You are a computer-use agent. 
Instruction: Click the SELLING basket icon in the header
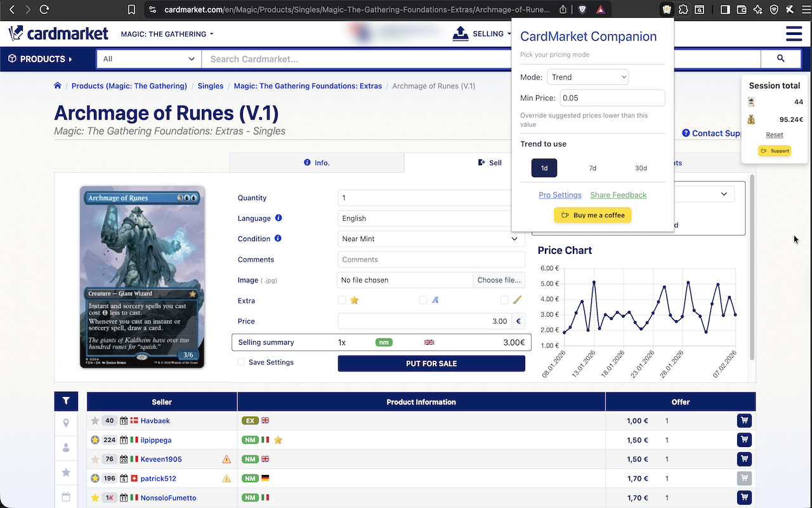(x=461, y=33)
